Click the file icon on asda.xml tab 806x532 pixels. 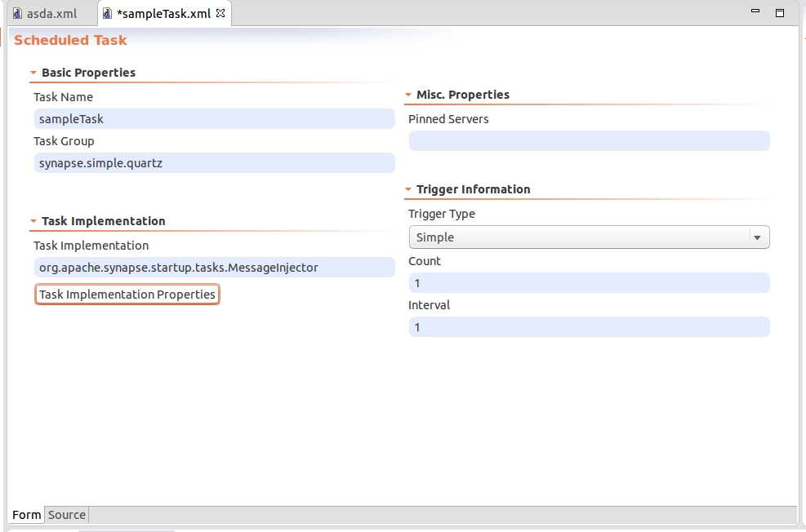coord(17,14)
